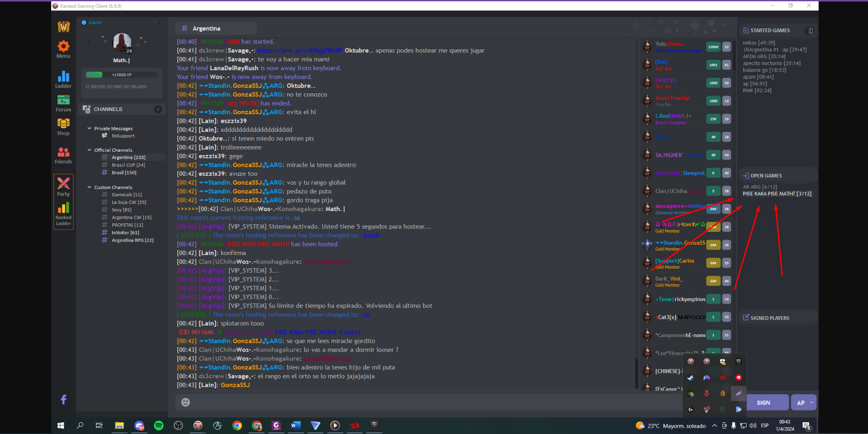
Task: Open the Steam tray icon
Action: coord(690,377)
